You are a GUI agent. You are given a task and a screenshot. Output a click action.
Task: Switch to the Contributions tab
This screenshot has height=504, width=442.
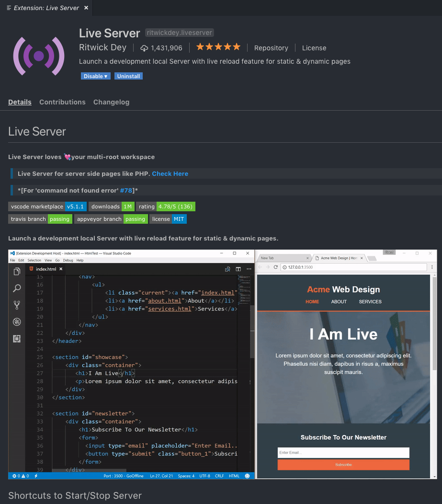[62, 102]
